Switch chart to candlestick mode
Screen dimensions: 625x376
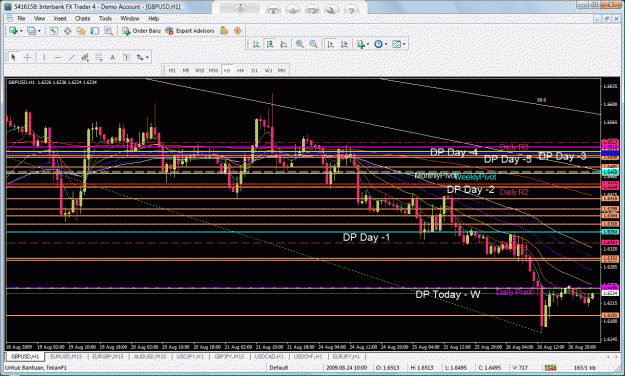(270, 44)
